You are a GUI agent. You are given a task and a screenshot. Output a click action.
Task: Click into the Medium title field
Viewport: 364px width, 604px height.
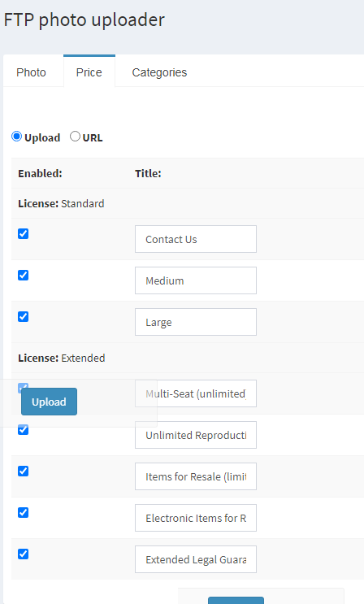click(196, 280)
